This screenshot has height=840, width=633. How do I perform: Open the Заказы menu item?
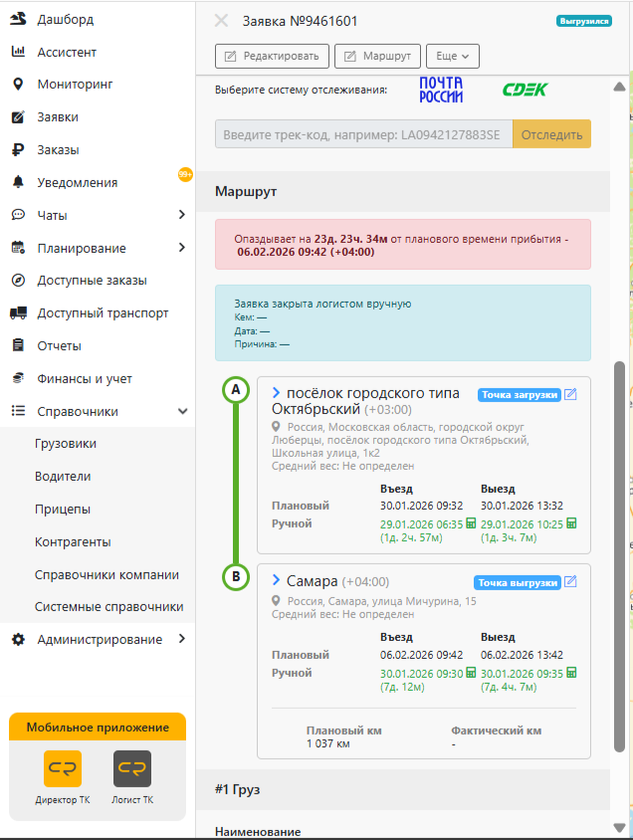pos(58,149)
